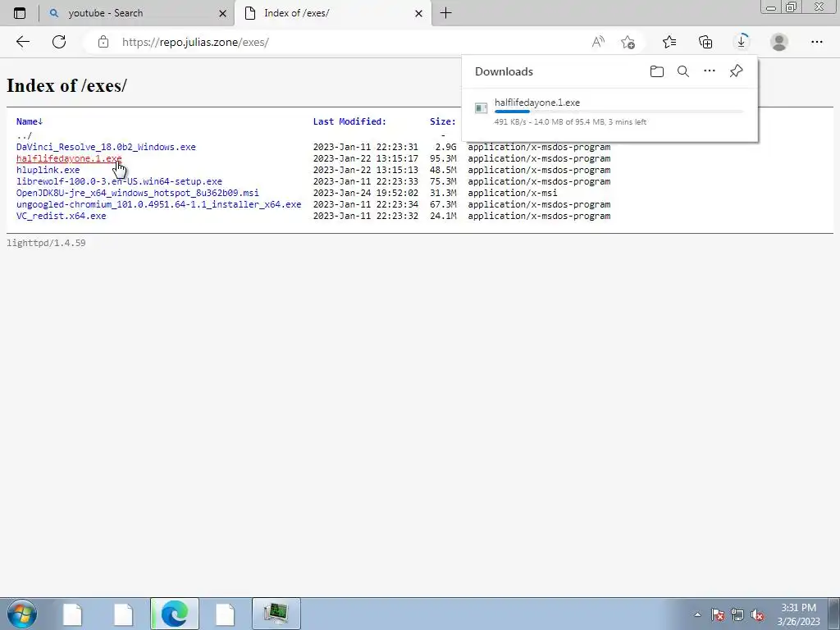Open Action Center flag tray icon

[717, 614]
